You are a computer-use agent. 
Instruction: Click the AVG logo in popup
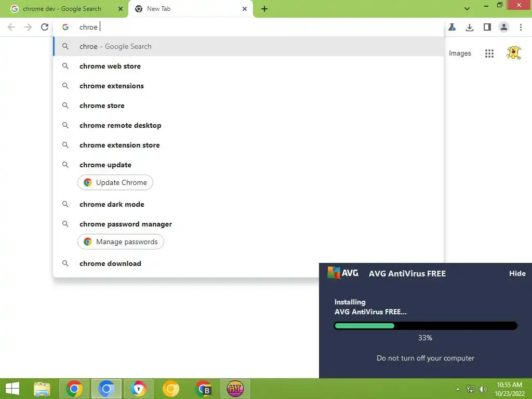[343, 273]
